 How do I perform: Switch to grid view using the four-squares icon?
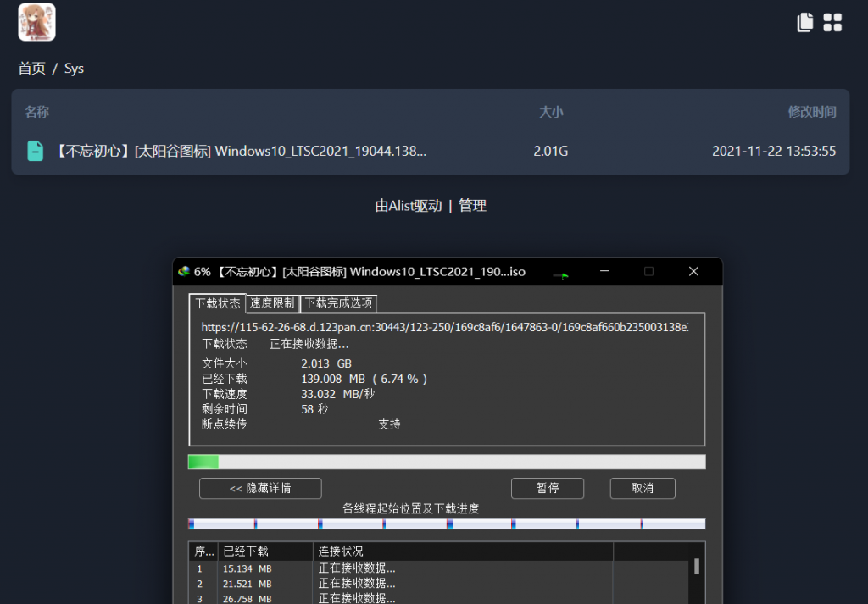point(832,23)
